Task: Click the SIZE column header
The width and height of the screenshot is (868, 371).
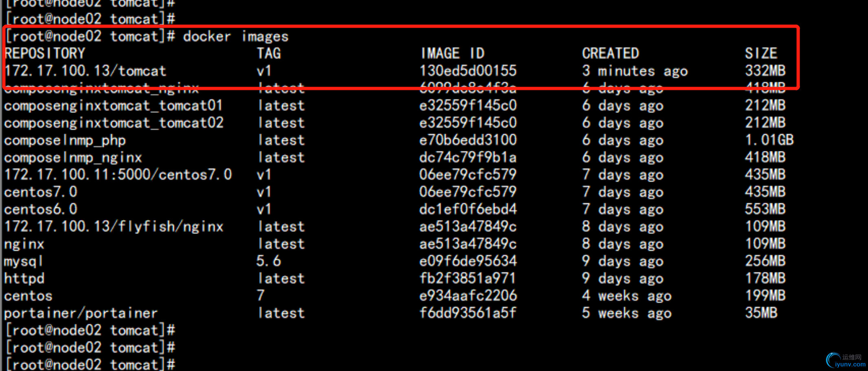Action: 761,54
